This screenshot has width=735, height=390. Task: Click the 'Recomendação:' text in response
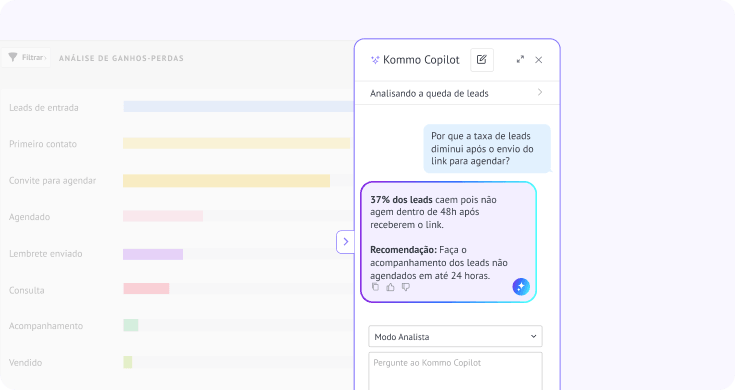click(403, 250)
